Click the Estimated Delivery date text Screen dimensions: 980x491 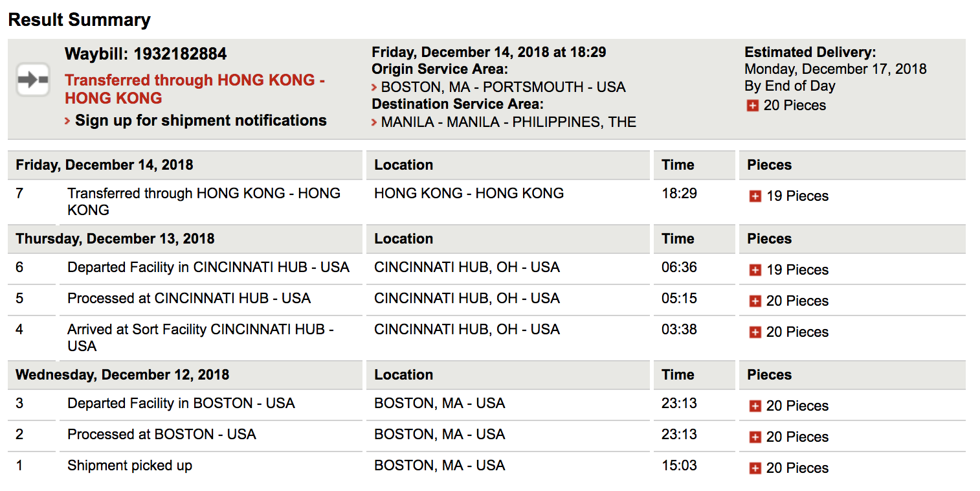coord(835,69)
